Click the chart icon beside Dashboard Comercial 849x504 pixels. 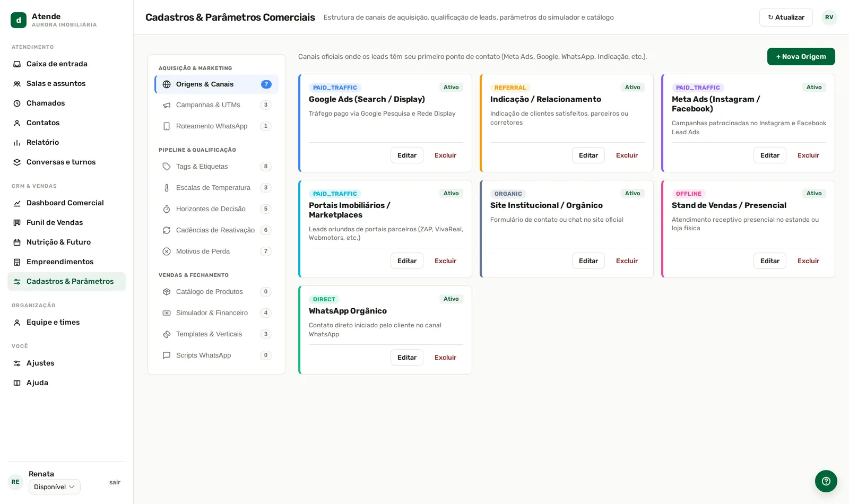coord(17,203)
